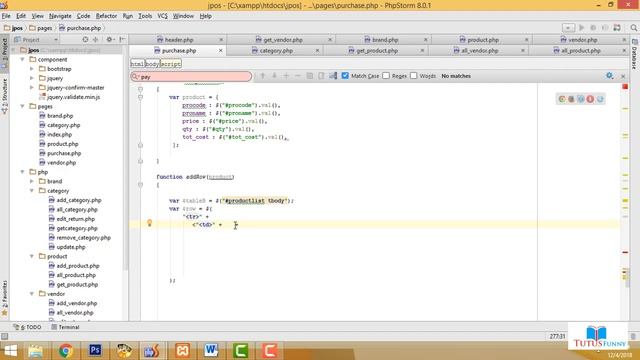Click the search field containing pay
The width and height of the screenshot is (640, 360).
[x=191, y=76]
